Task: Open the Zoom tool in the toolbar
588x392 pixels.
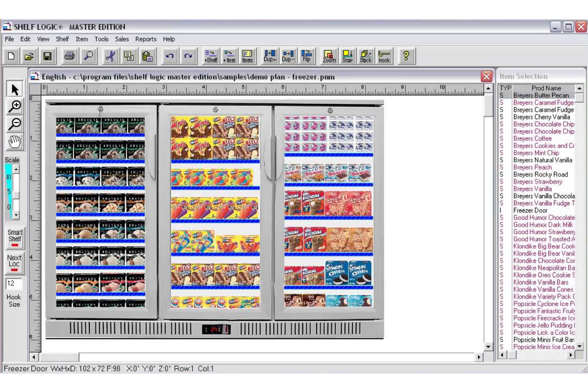Action: tap(329, 56)
